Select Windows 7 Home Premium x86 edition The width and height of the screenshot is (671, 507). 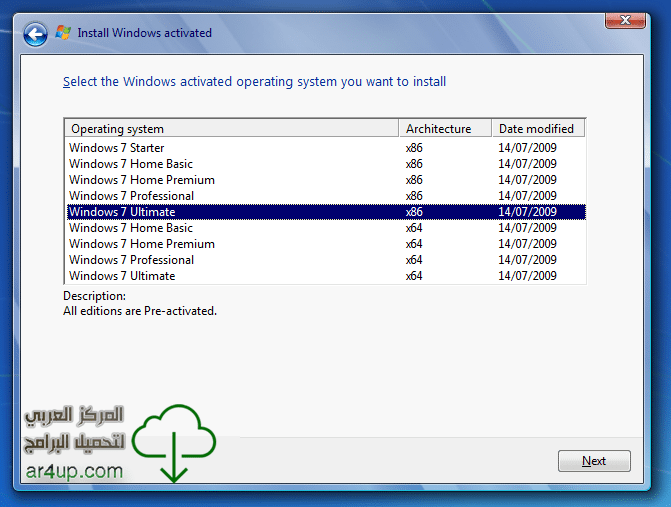pyautogui.click(x=326, y=180)
